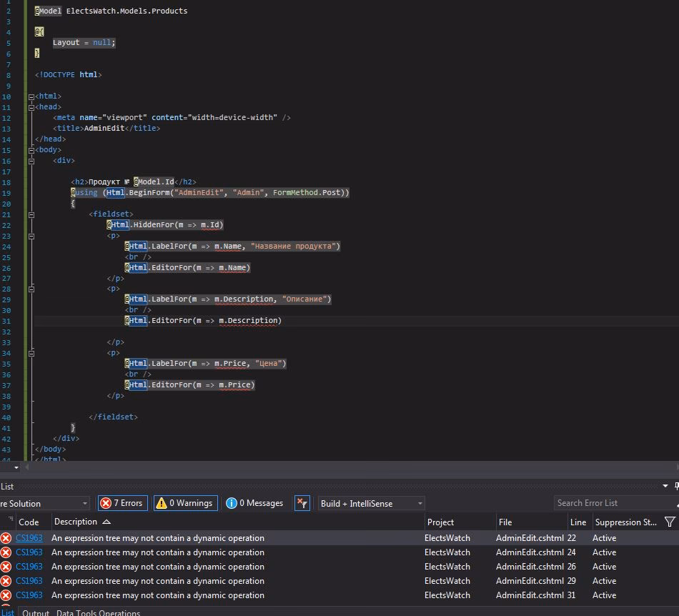Collapse the <body> tag code block

pyautogui.click(x=31, y=150)
